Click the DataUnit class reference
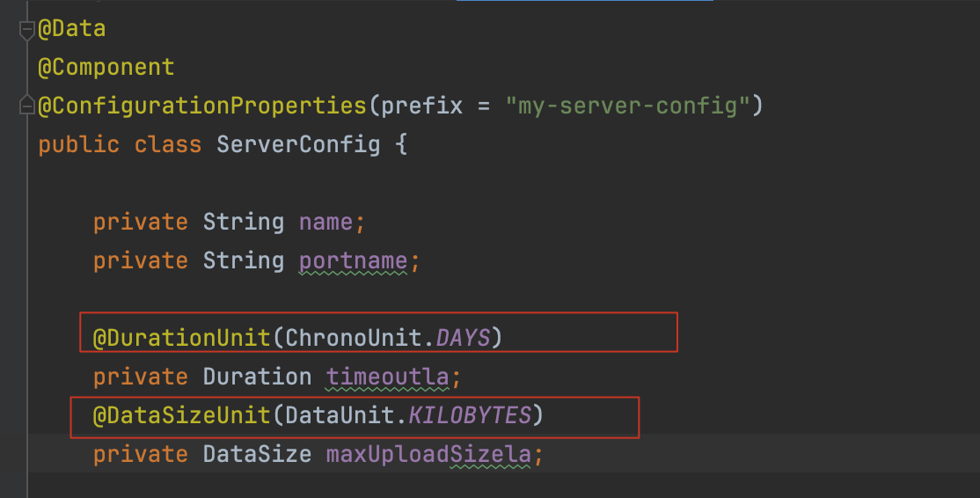 tap(340, 415)
